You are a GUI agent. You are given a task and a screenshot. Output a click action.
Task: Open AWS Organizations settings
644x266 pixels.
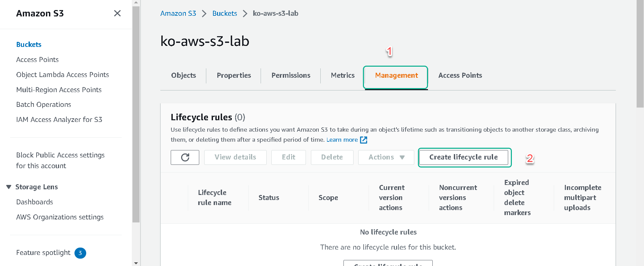(x=60, y=217)
